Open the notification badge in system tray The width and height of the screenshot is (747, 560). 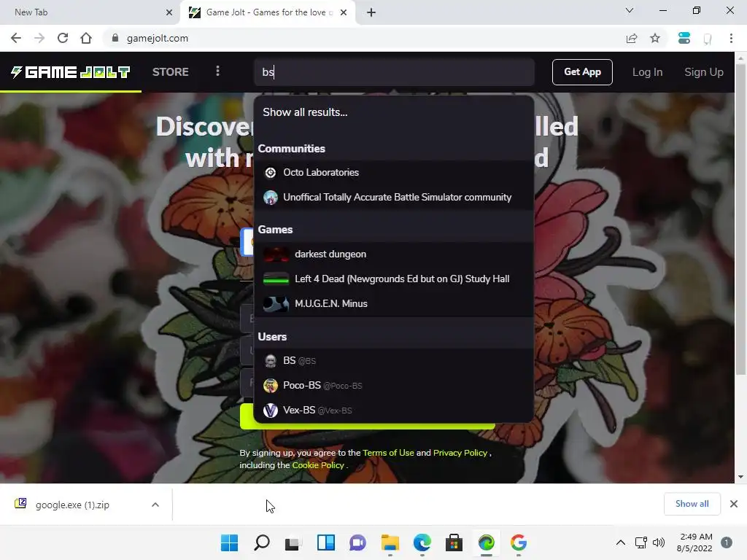point(726,542)
